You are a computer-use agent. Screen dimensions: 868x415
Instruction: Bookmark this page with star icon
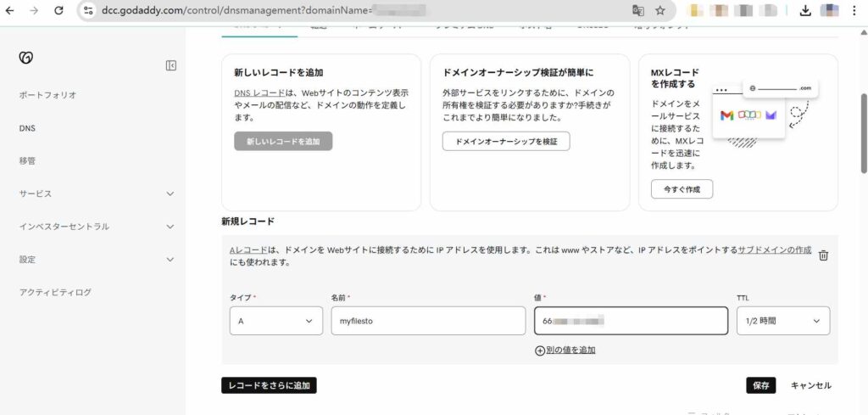click(659, 10)
